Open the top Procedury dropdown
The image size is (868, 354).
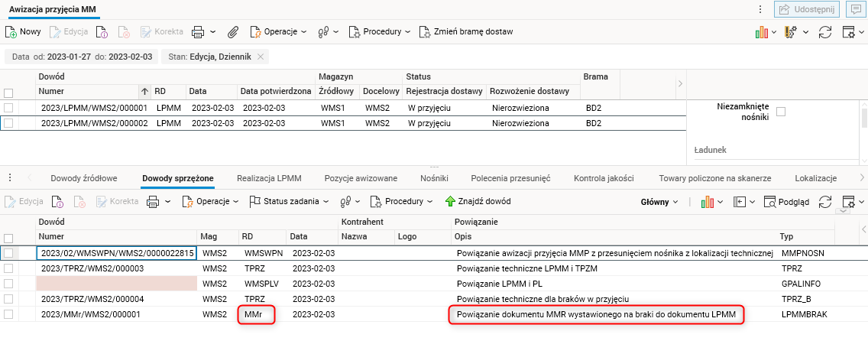(x=380, y=31)
